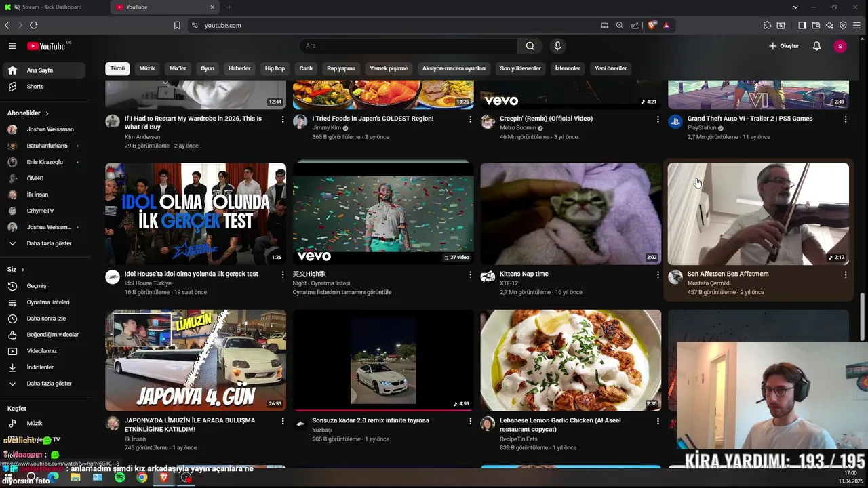This screenshot has height=488, width=868.
Task: Open Lebanese Lemon Garlic Chicken thumbnail
Action: pyautogui.click(x=571, y=360)
